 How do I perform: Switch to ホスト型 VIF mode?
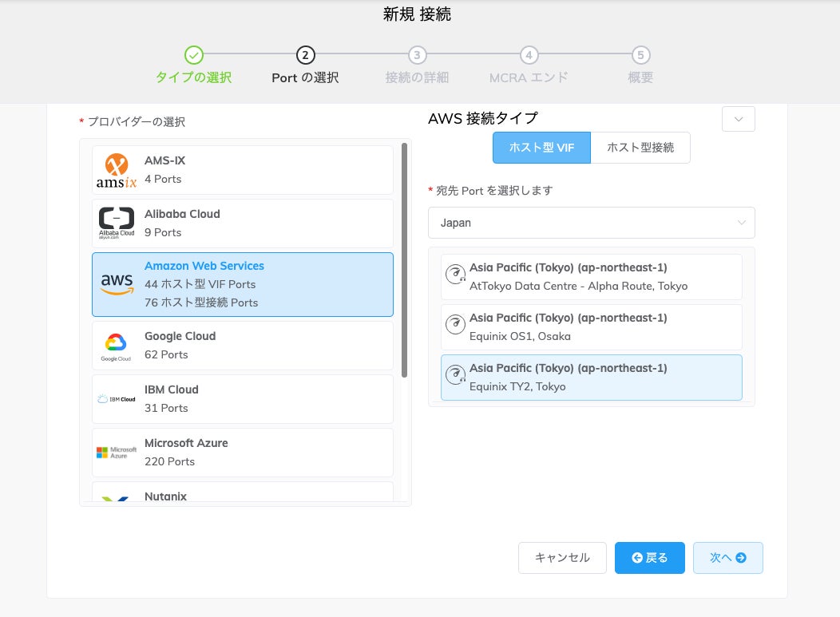pyautogui.click(x=541, y=148)
